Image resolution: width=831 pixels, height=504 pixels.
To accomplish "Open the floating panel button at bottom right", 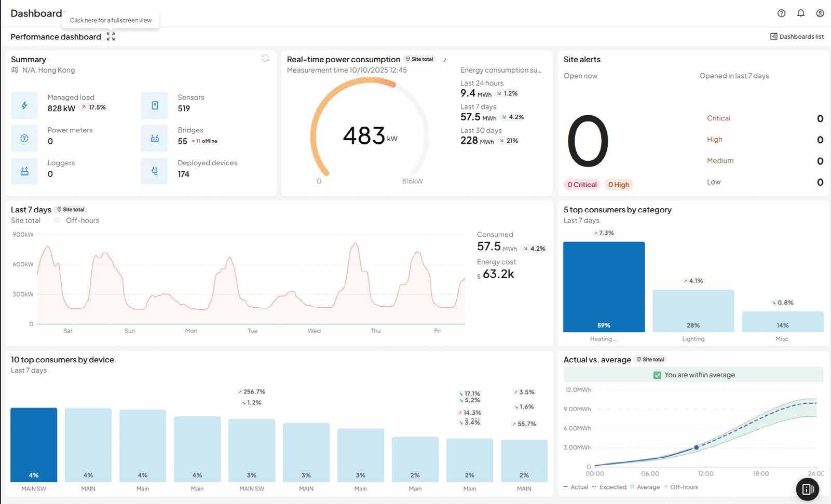I will [808, 489].
